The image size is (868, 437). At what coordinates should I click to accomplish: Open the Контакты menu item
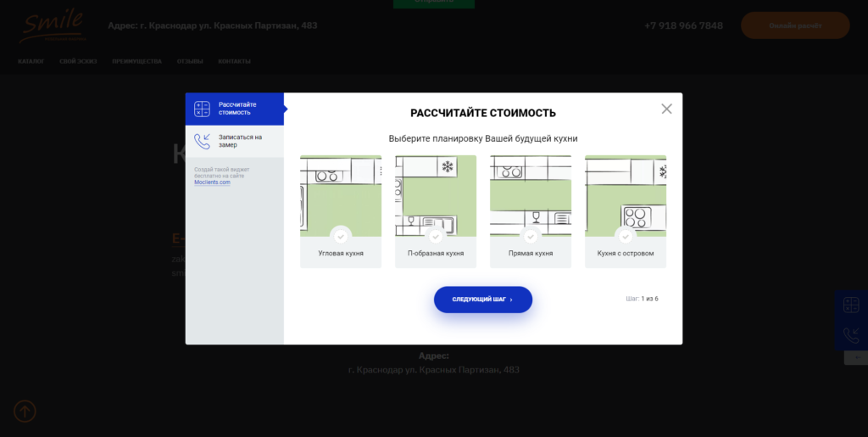click(234, 61)
